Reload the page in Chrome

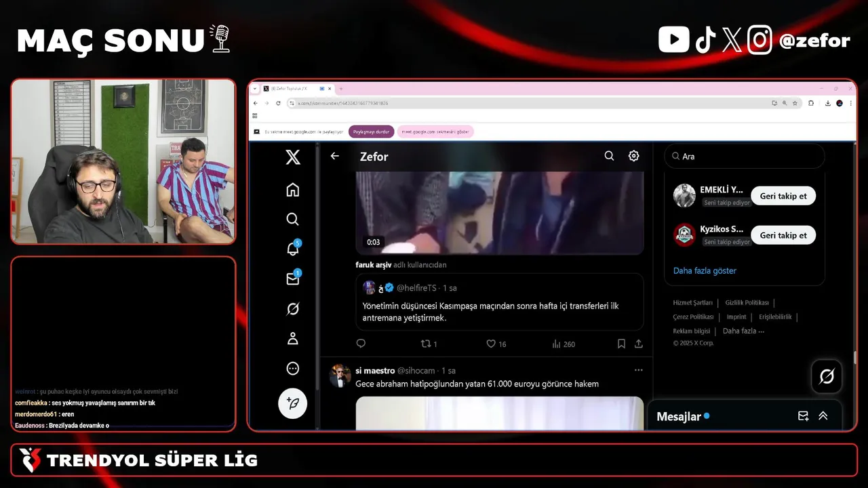tap(278, 103)
